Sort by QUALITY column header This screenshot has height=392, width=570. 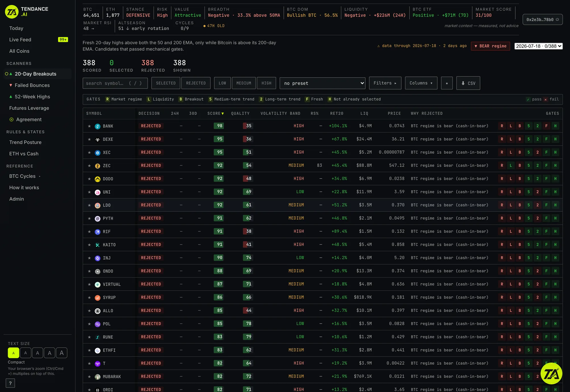(x=240, y=113)
